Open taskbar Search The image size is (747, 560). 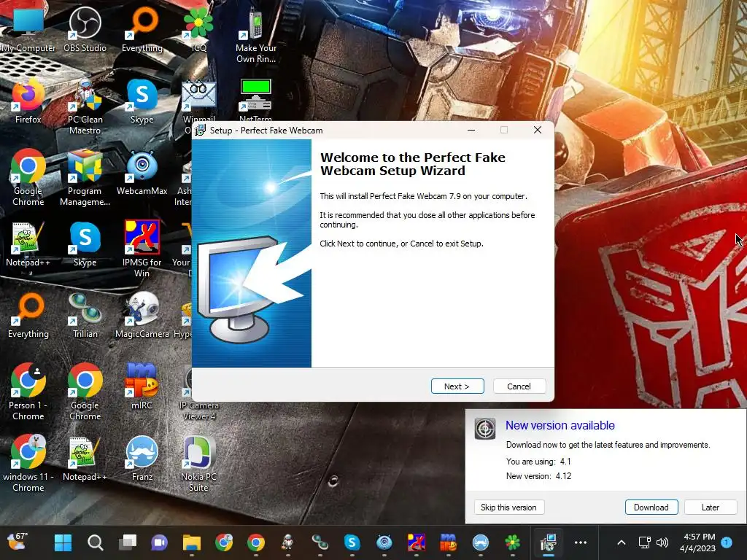(96, 542)
